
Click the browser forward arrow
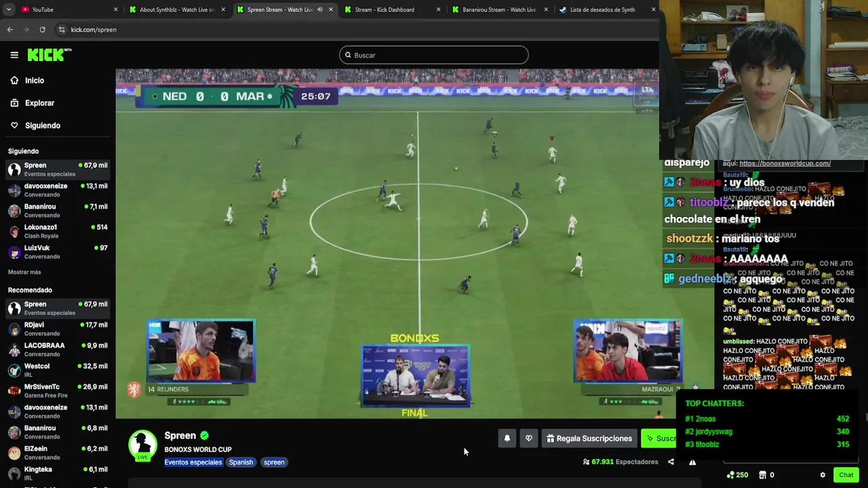26,30
